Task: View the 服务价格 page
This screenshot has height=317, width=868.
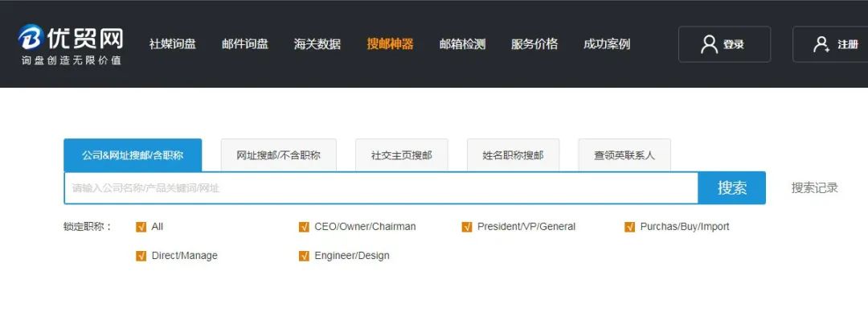Action: [x=534, y=43]
